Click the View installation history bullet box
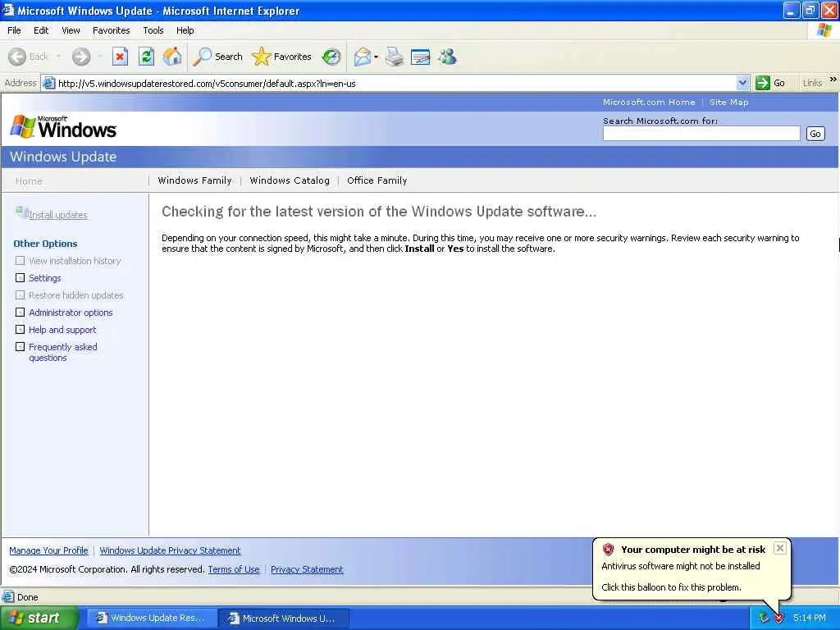Viewport: 840px width, 630px height. [x=20, y=261]
